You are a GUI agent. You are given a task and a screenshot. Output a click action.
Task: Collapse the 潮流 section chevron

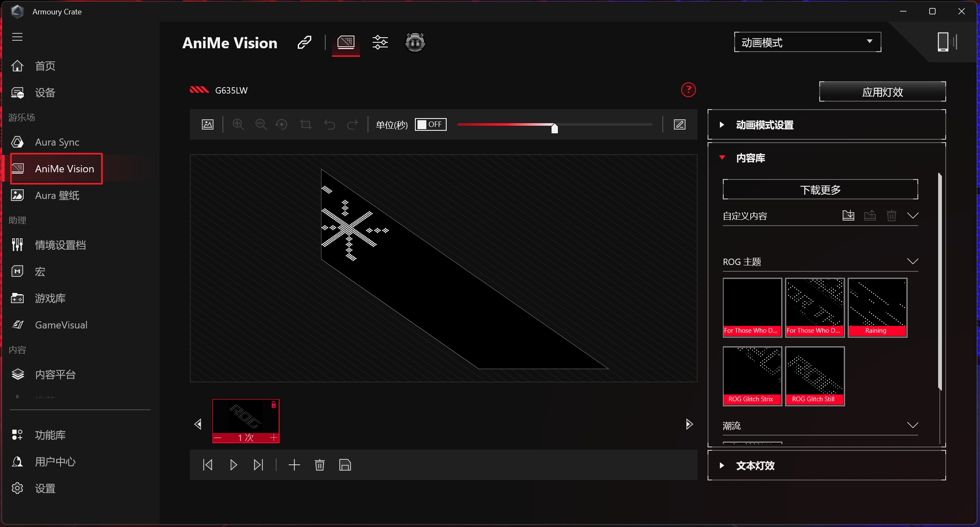point(913,425)
